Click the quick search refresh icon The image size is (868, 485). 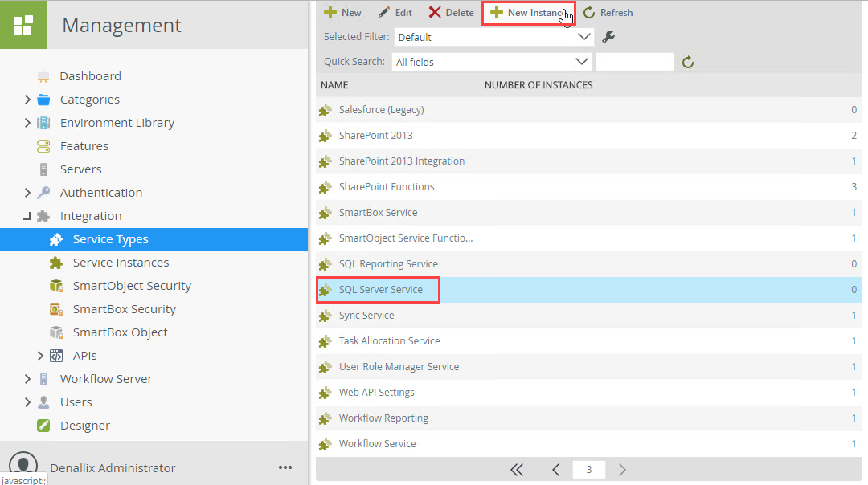pyautogui.click(x=687, y=62)
